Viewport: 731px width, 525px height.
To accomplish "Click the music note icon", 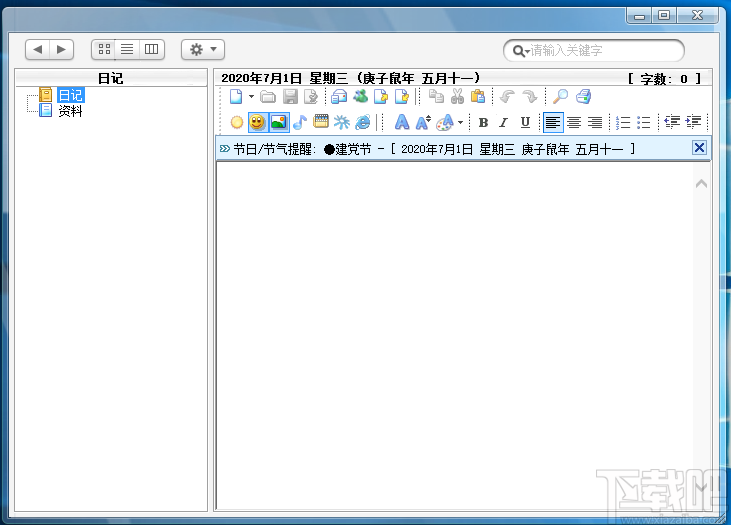I will (300, 123).
